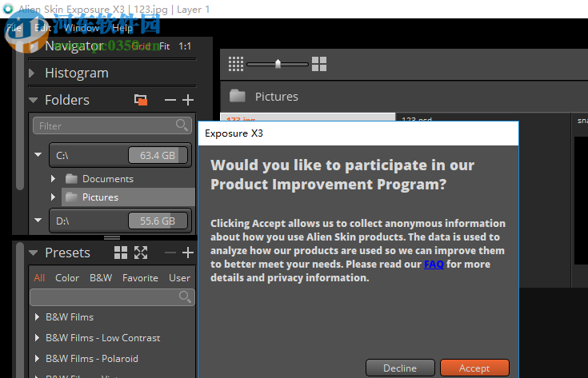Click the D:\ drive 55.6 GB bar
588x378 pixels.
[x=158, y=221]
